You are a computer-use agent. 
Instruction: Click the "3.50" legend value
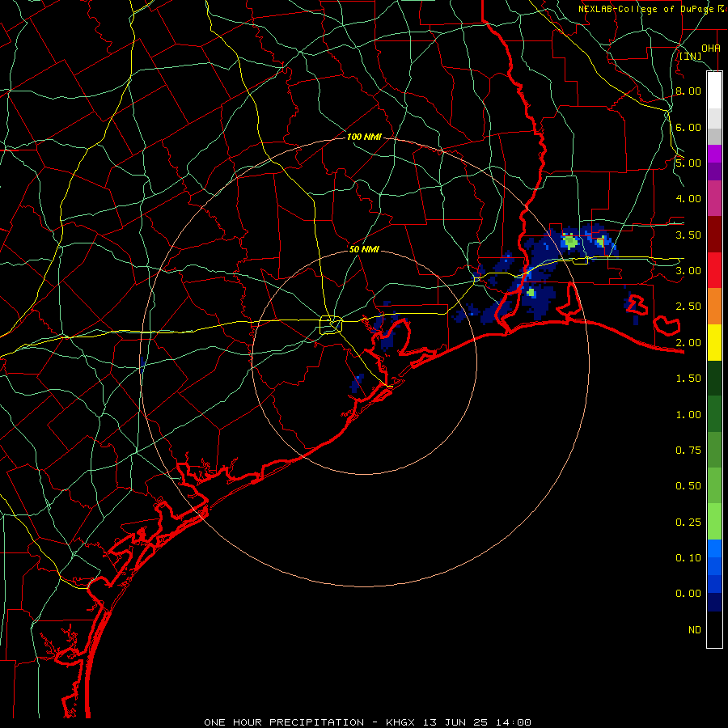tap(688, 235)
